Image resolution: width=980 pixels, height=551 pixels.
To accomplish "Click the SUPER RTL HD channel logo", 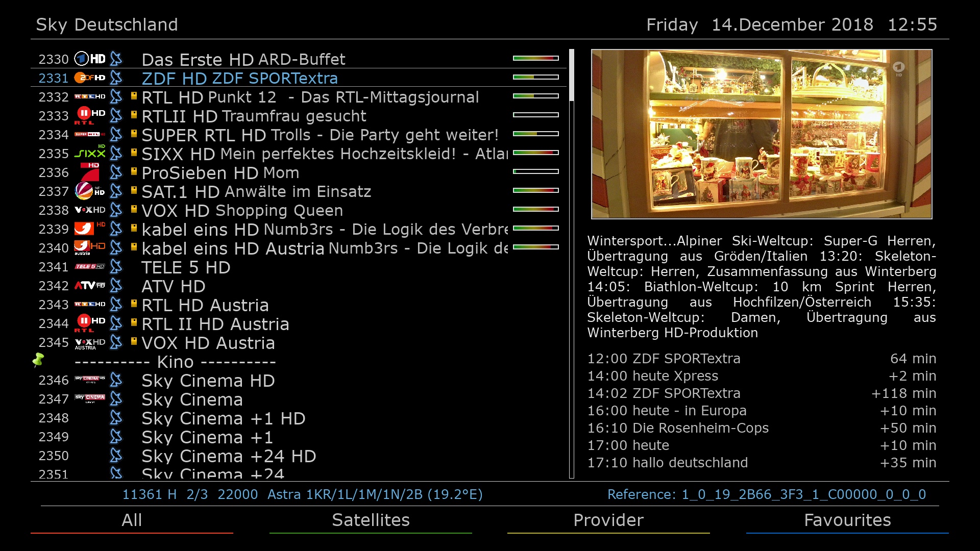I will point(90,134).
